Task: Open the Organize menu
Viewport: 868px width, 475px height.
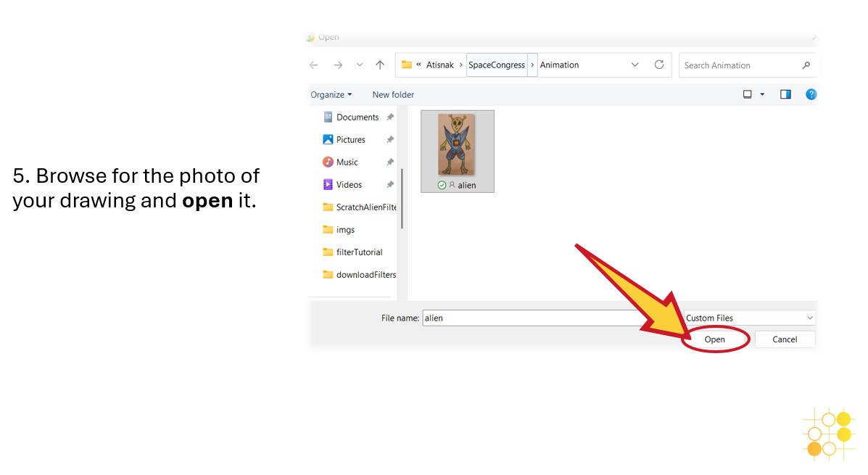Action: click(331, 94)
